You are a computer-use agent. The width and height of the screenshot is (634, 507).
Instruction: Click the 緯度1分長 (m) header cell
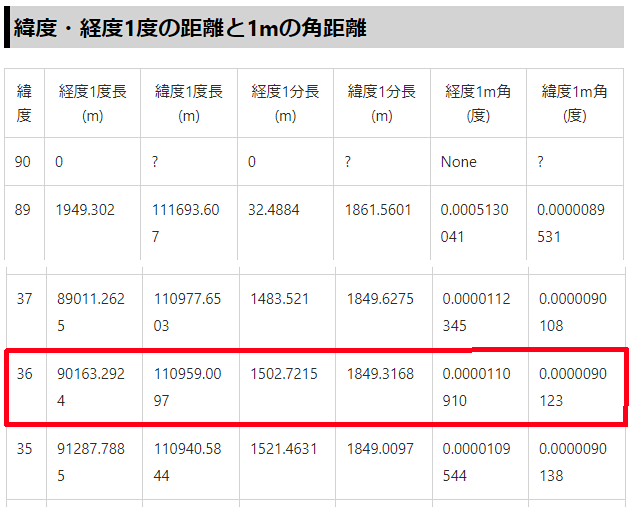(381, 103)
